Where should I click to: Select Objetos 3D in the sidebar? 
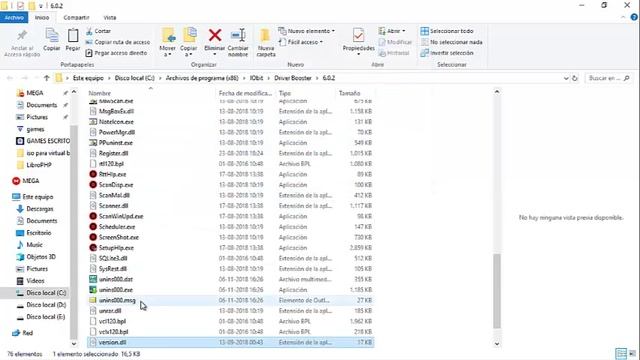tap(41, 257)
